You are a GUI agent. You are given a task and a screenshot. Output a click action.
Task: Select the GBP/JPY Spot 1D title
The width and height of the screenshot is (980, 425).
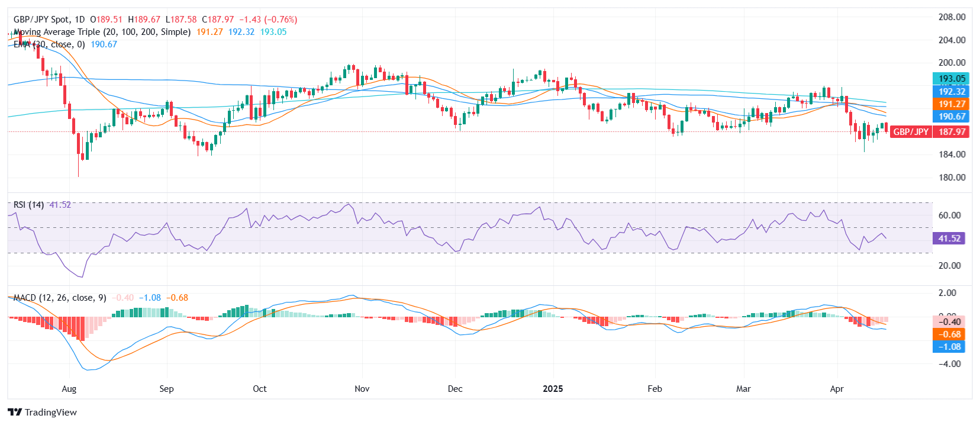[49, 20]
